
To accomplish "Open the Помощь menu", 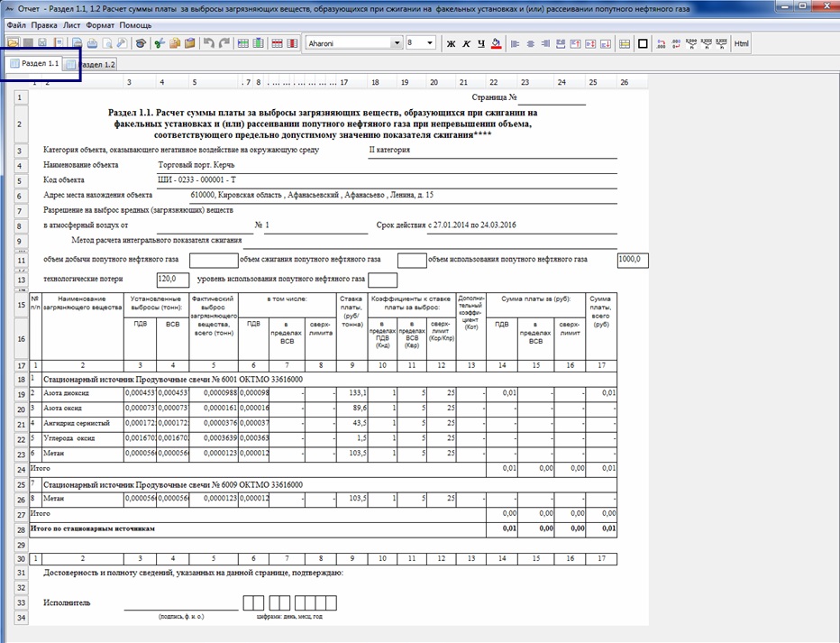I will 135,24.
